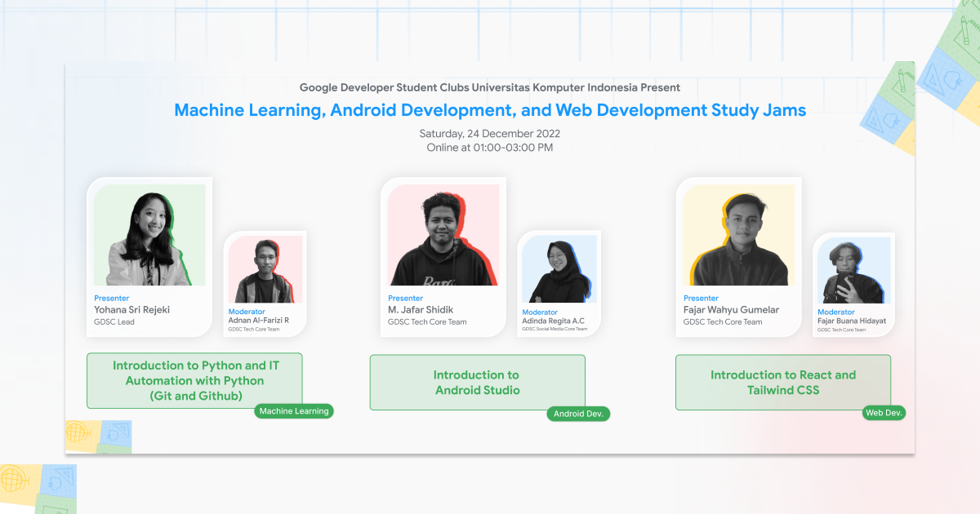Image resolution: width=980 pixels, height=514 pixels.
Task: Click the Google Developer Student Clubs line
Action: pos(490,87)
